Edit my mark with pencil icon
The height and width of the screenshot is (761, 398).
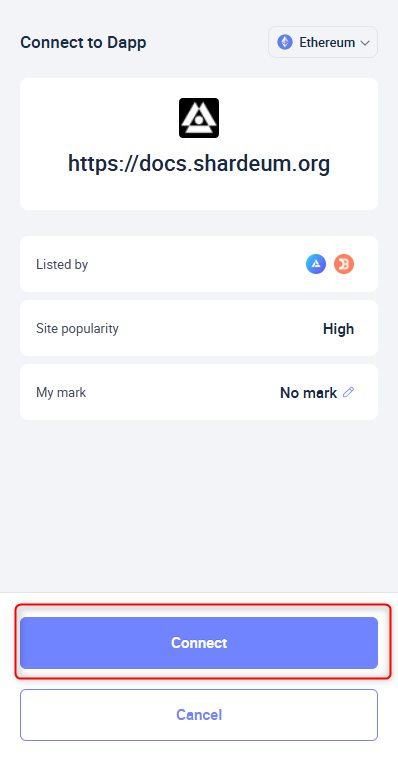348,392
